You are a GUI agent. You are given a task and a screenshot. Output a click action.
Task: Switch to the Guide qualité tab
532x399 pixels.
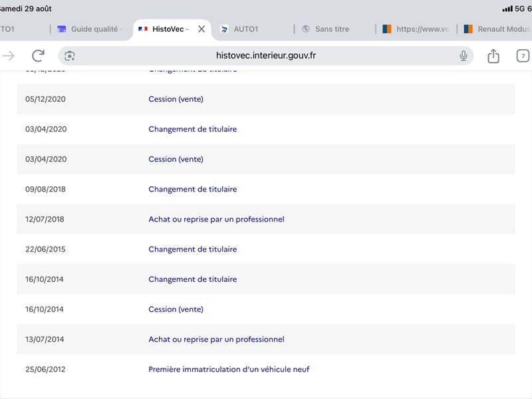(92, 29)
